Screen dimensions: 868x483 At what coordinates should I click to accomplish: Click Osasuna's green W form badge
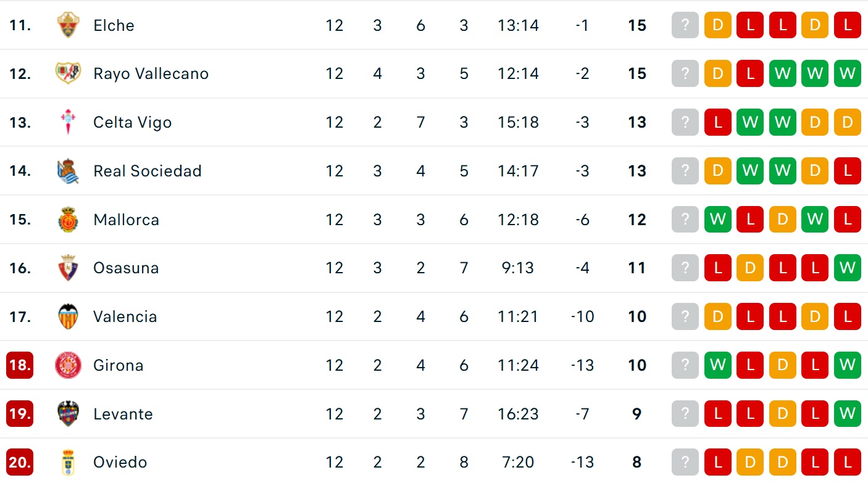point(847,268)
